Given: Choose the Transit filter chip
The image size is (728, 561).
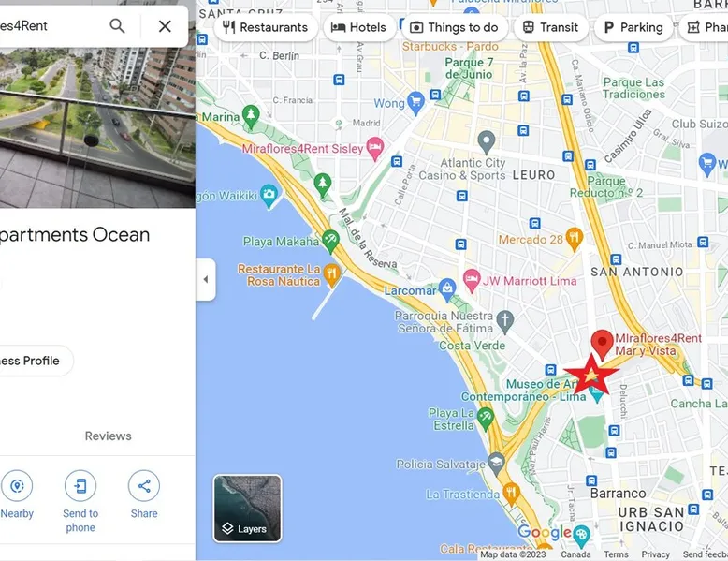Looking at the screenshot, I should click(550, 27).
